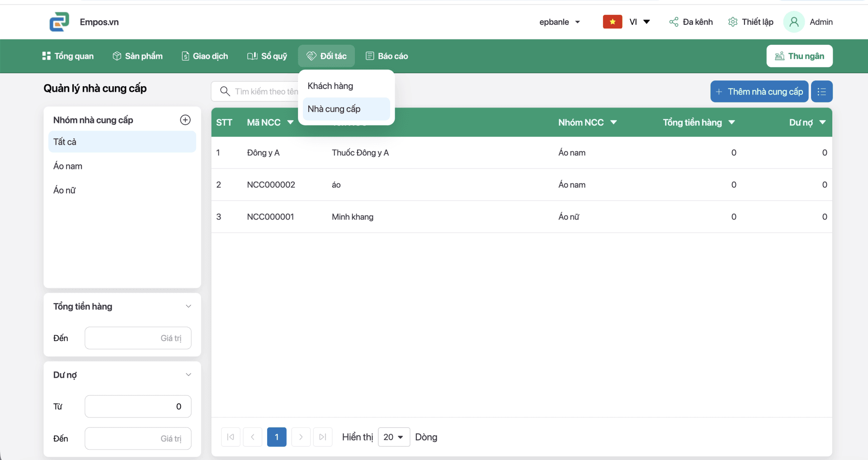
Task: Open Thiết lập settings gear
Action: (x=733, y=22)
